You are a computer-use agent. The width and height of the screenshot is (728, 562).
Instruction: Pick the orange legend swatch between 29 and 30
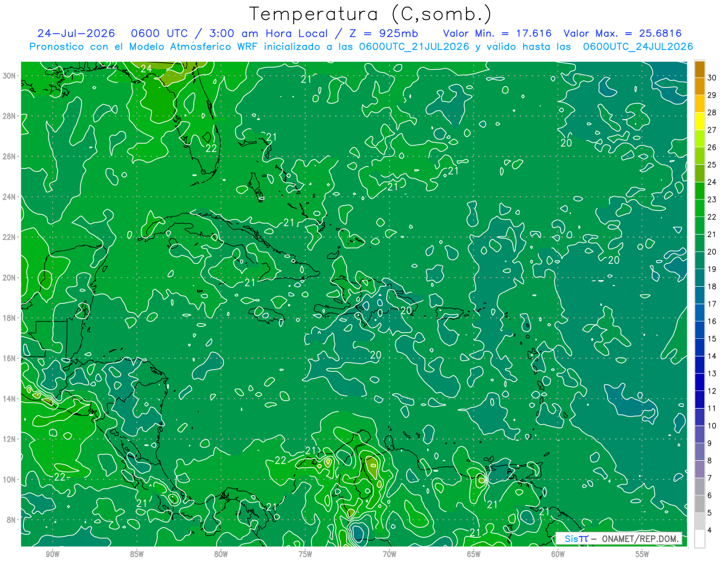[699, 86]
